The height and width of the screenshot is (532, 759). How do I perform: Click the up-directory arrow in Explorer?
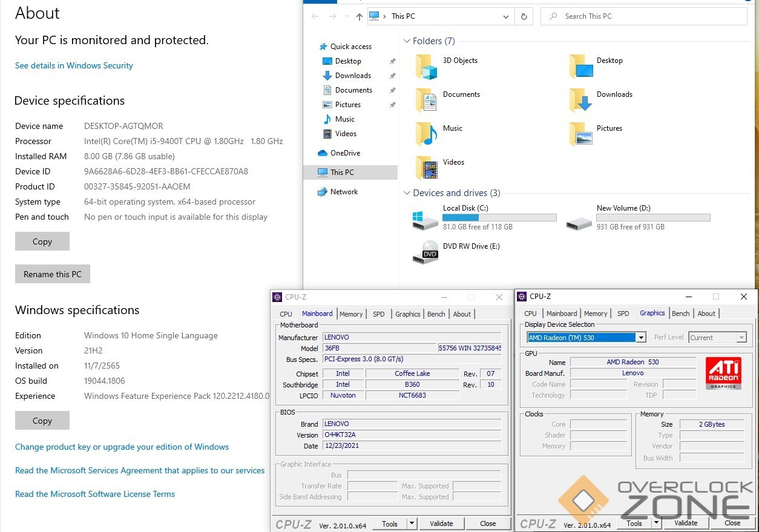[x=359, y=16]
